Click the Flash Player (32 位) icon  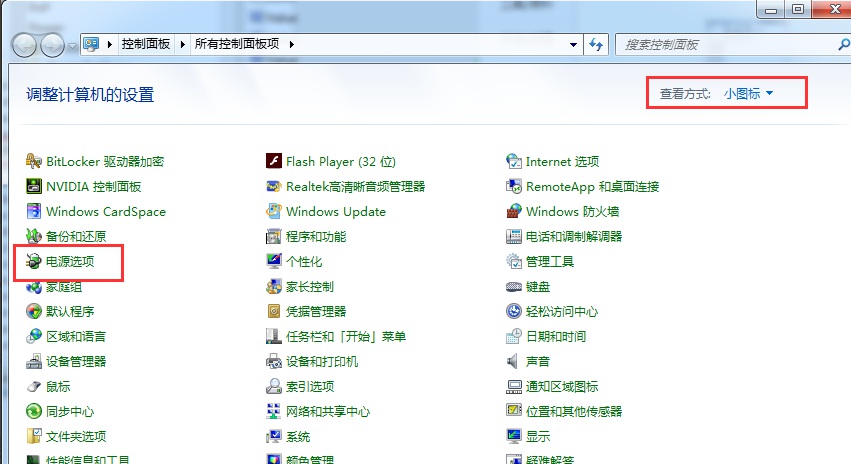point(275,161)
